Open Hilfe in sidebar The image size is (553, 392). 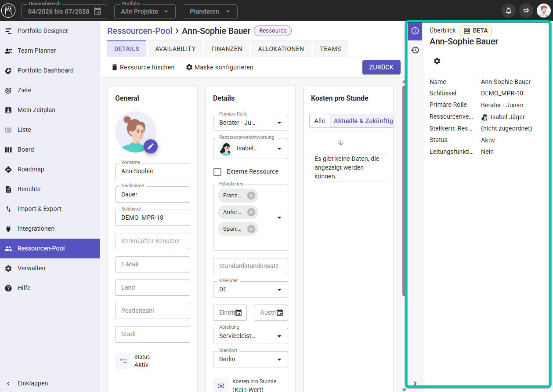pos(50,288)
